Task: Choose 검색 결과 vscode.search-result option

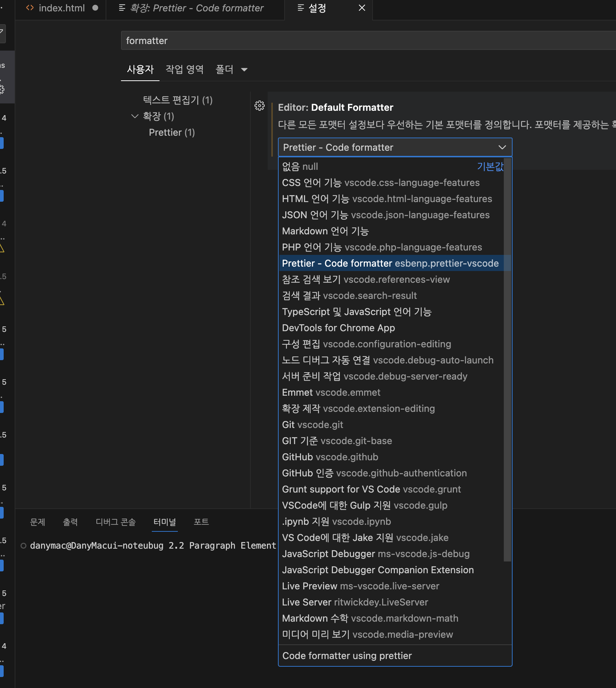Action: (391, 296)
